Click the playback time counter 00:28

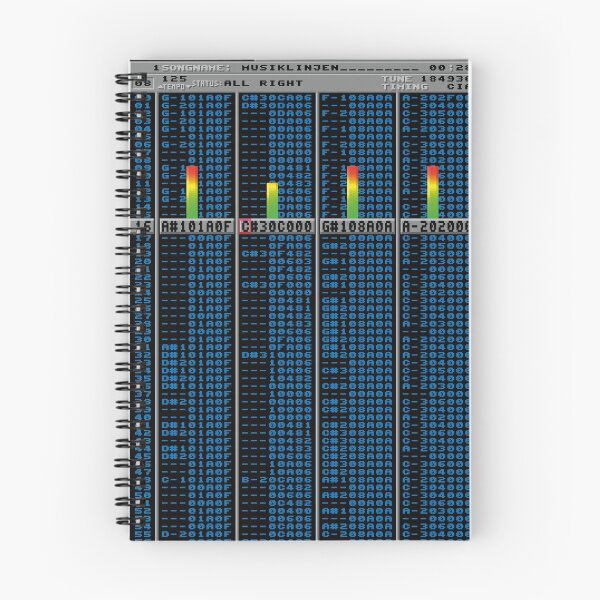click(448, 68)
